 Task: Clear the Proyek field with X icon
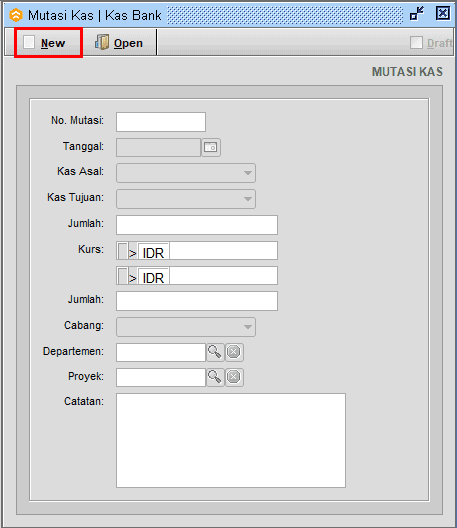click(234, 377)
